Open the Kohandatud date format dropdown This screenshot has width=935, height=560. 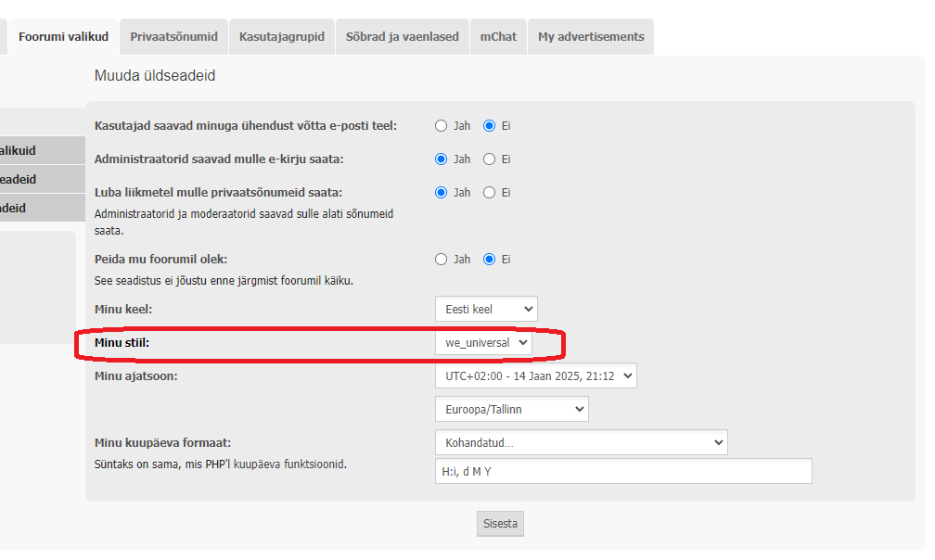click(581, 443)
